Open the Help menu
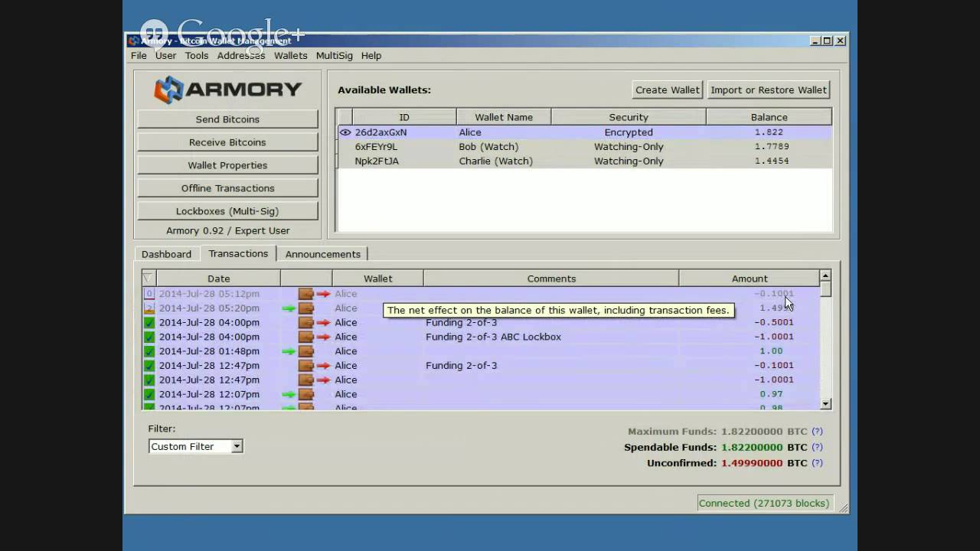The height and width of the screenshot is (551, 980). (x=371, y=55)
